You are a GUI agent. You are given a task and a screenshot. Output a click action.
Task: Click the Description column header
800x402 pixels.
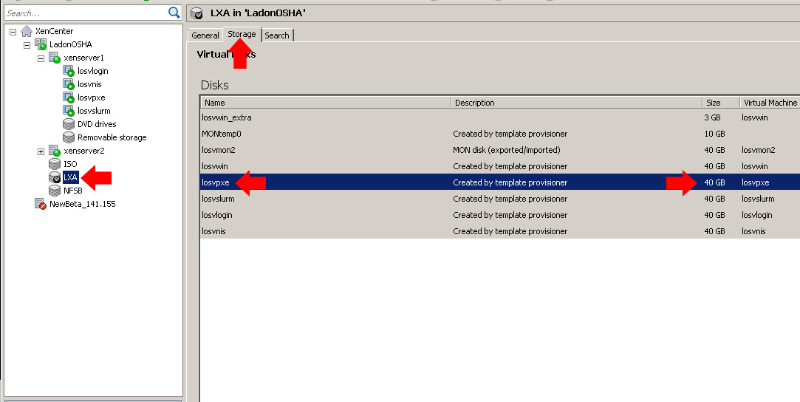[x=574, y=103]
